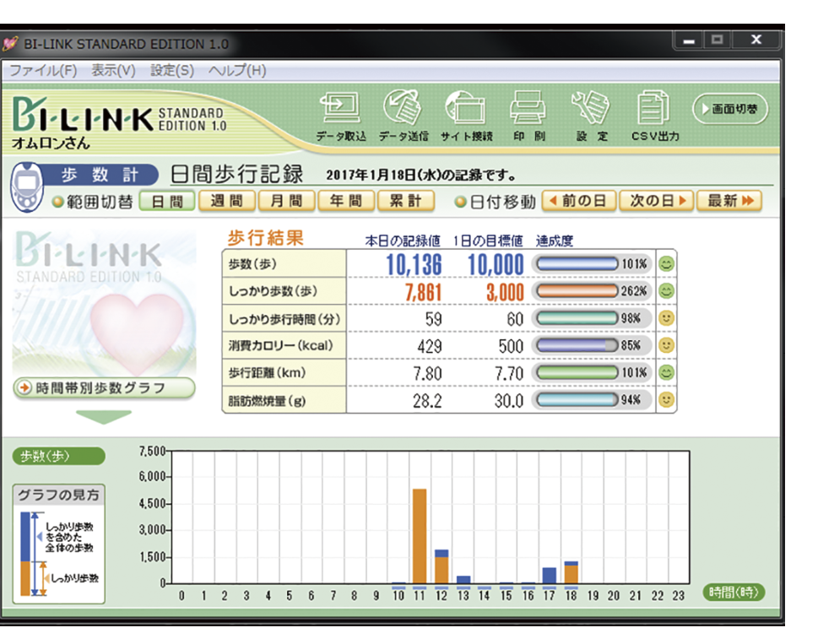Click the グラフの見方 legend heading
The image size is (818, 644).
tap(58, 495)
